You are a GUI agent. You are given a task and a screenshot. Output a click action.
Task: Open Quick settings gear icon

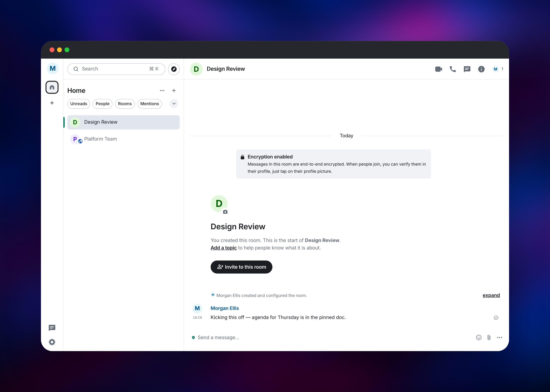click(x=52, y=342)
